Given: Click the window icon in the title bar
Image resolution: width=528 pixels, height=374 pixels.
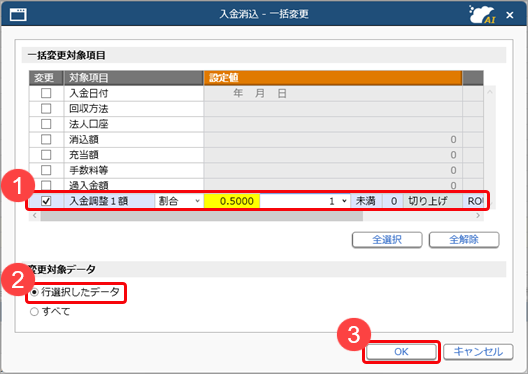Looking at the screenshot, I should [x=18, y=15].
